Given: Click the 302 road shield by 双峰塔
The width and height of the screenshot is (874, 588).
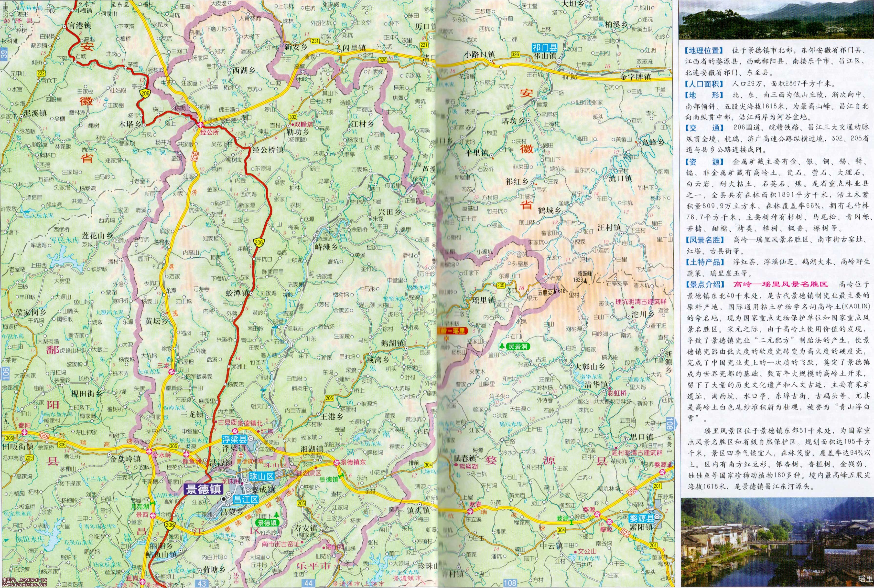Looking at the screenshot, I should point(292,117).
